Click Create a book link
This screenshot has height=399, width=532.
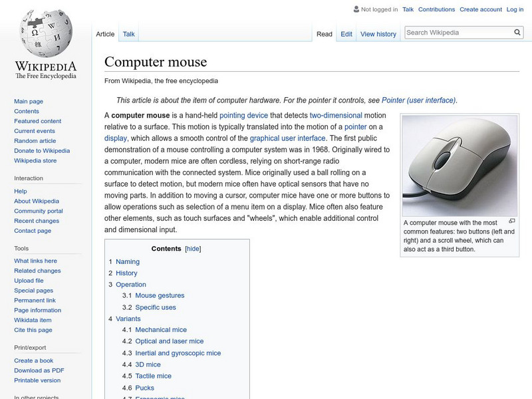tap(34, 360)
